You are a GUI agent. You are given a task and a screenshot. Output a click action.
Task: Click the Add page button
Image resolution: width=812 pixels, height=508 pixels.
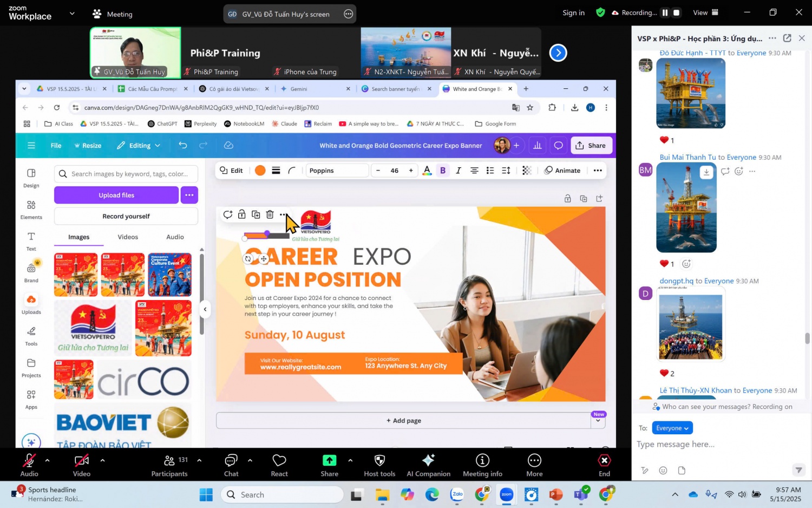click(x=403, y=421)
